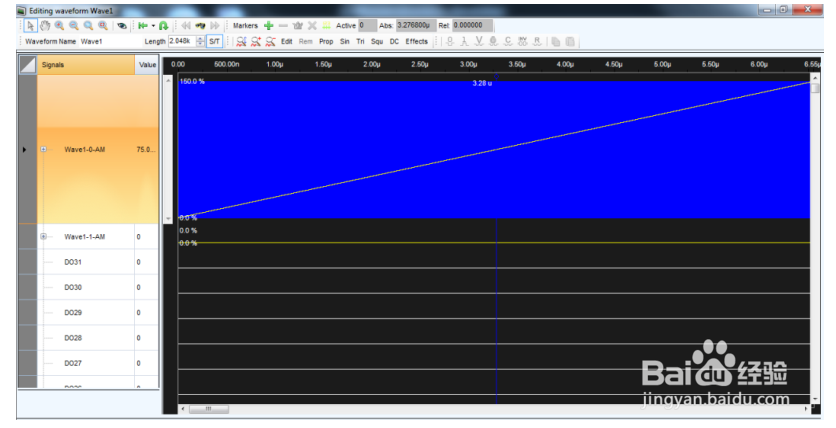Click the Length spinner arrows
Image resolution: width=836 pixels, height=428 pixels.
tap(200, 41)
